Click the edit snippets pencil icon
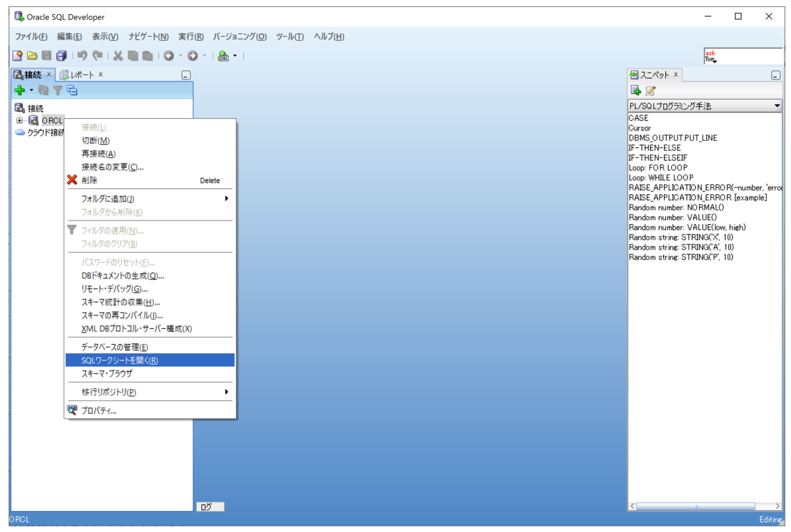The height and width of the screenshot is (532, 791). pos(651,91)
